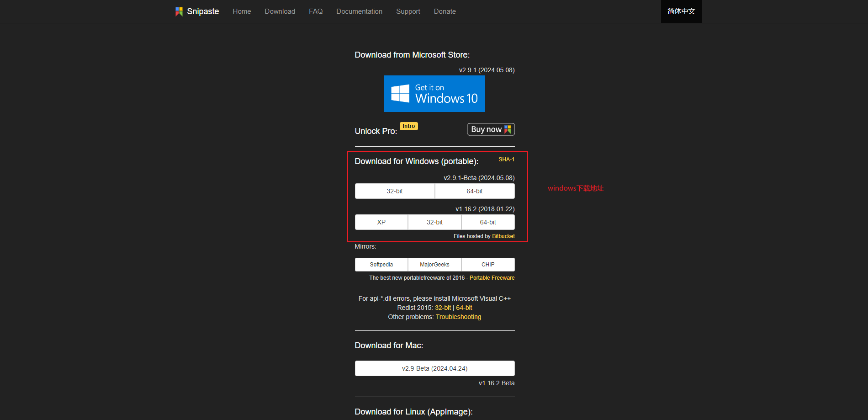Download v1.16.2 32-bit version
Viewport: 868px width, 420px height.
(434, 222)
